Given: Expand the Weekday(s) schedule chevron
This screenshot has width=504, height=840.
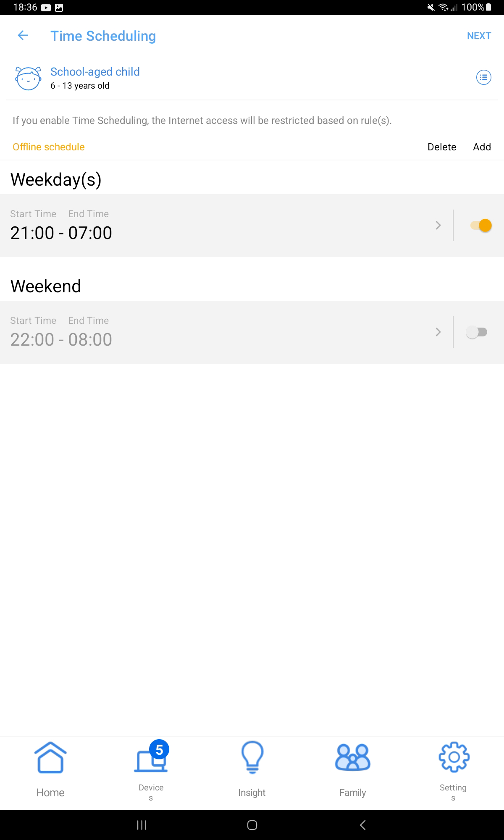Looking at the screenshot, I should pos(438,226).
